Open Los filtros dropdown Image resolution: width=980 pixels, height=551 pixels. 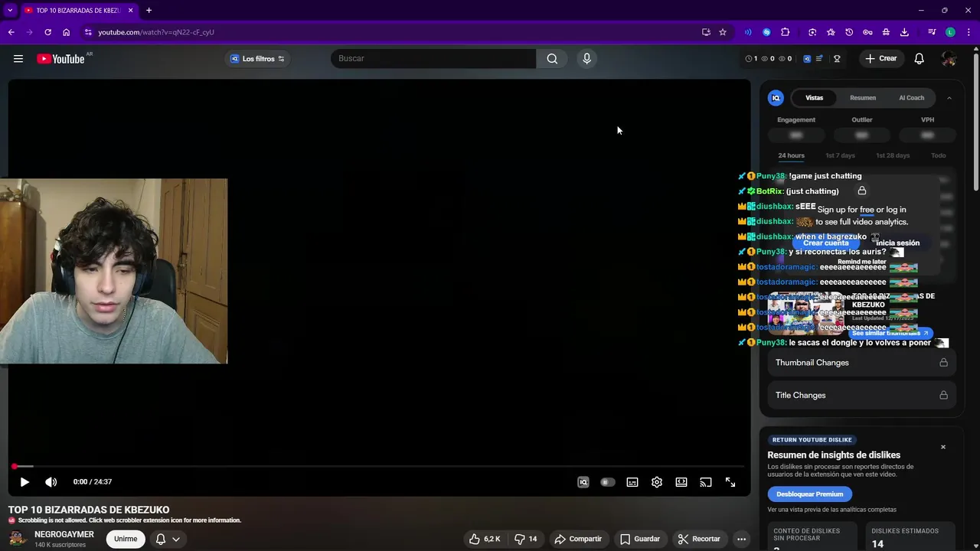pyautogui.click(x=258, y=59)
